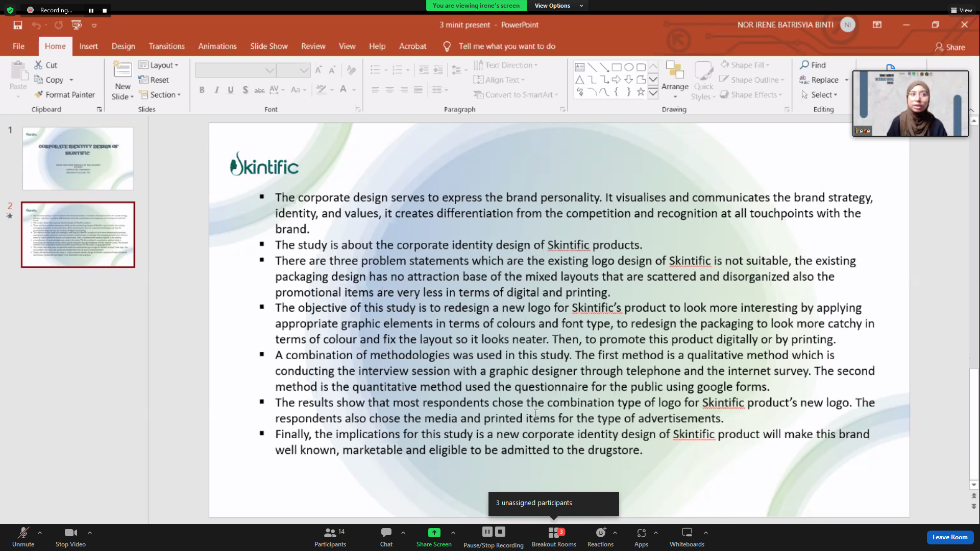The width and height of the screenshot is (980, 551).
Task: Open the Participants list
Action: click(x=330, y=537)
